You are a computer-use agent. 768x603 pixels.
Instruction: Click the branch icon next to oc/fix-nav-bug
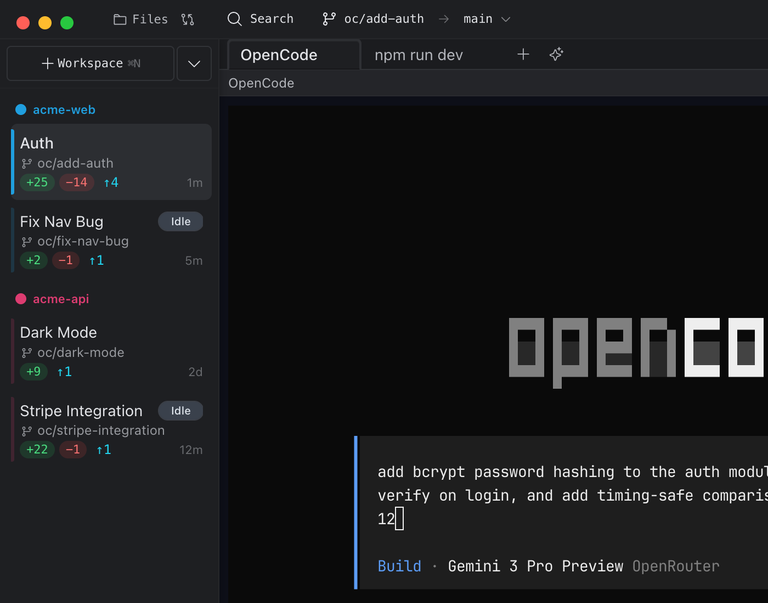26,241
